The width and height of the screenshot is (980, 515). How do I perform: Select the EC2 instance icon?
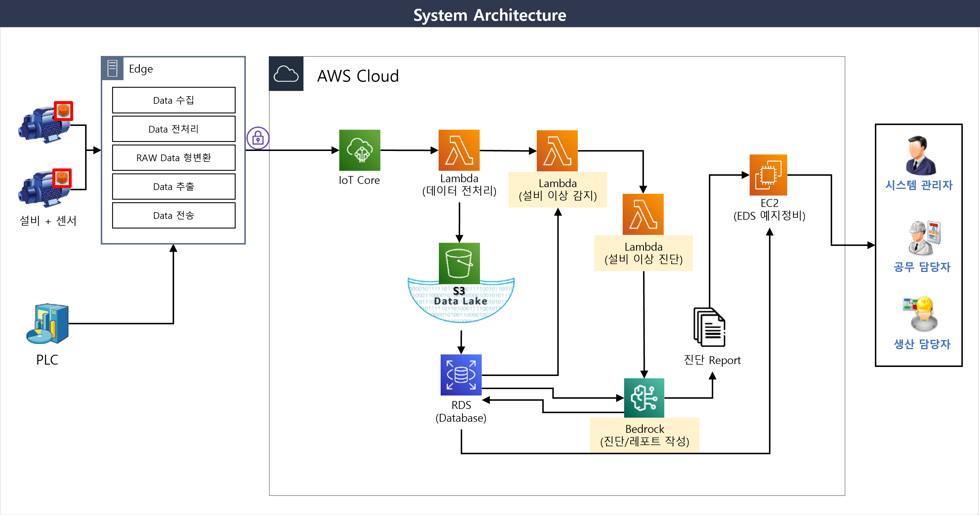[x=768, y=175]
